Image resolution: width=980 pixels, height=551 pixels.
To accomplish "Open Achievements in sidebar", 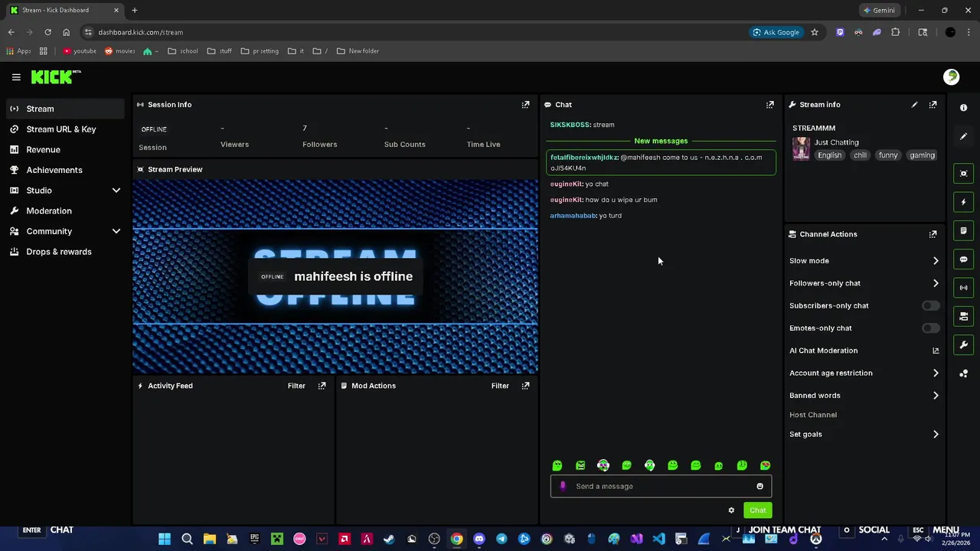I will (x=65, y=170).
